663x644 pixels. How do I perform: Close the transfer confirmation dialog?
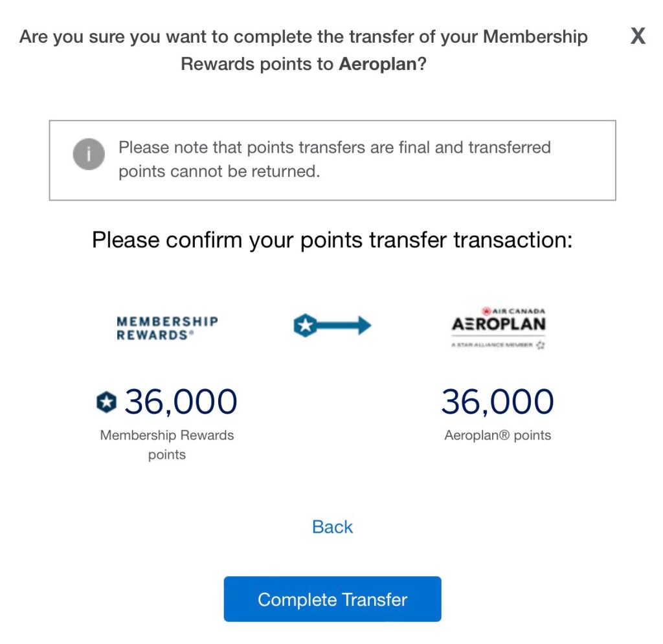pos(638,36)
